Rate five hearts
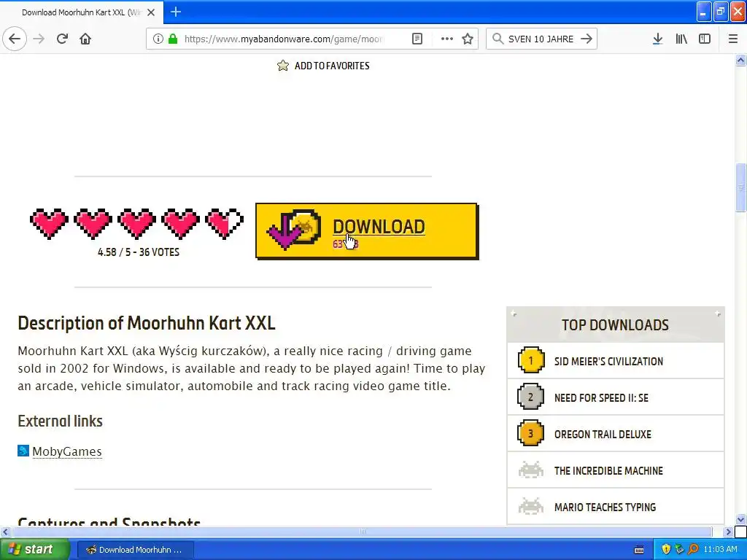Screen dimensions: 747x560 click(x=225, y=223)
